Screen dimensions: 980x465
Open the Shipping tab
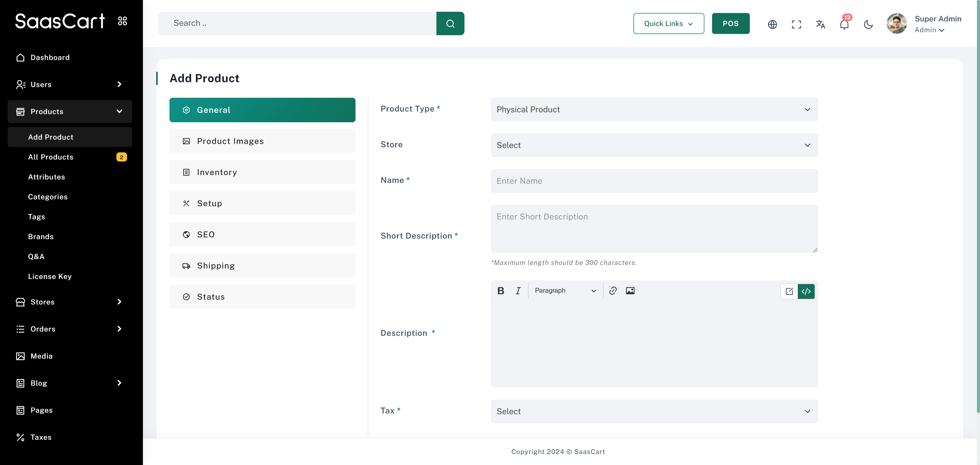[x=262, y=266]
